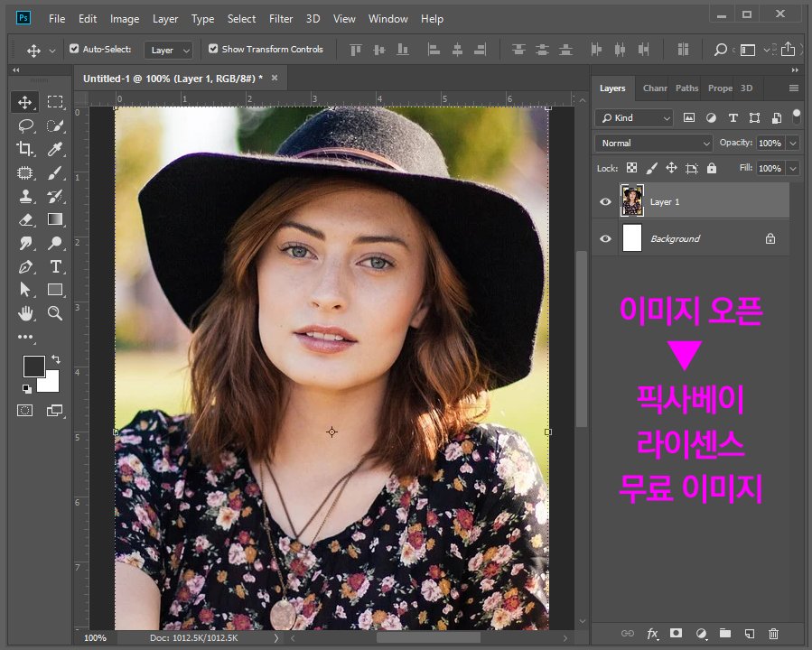Select the Lasso tool
The width and height of the screenshot is (812, 650).
[x=25, y=125]
